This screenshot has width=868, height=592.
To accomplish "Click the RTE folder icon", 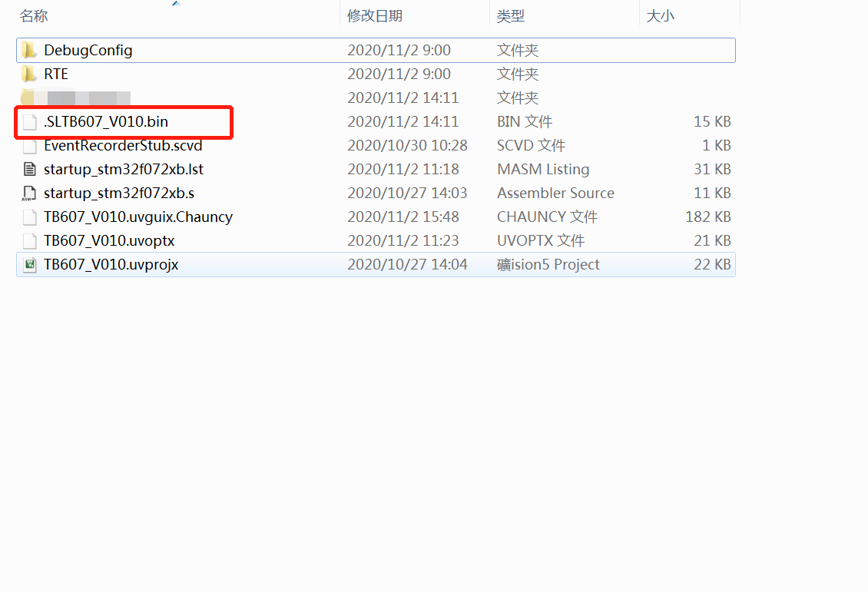I will click(29, 74).
